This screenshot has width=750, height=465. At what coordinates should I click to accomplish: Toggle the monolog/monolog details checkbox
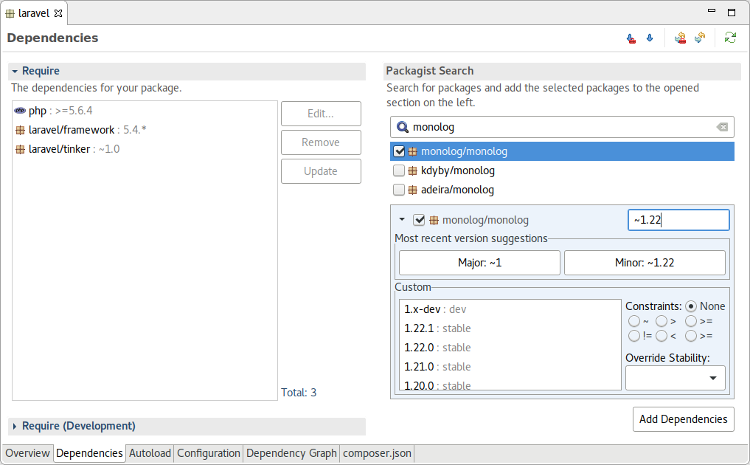(419, 220)
